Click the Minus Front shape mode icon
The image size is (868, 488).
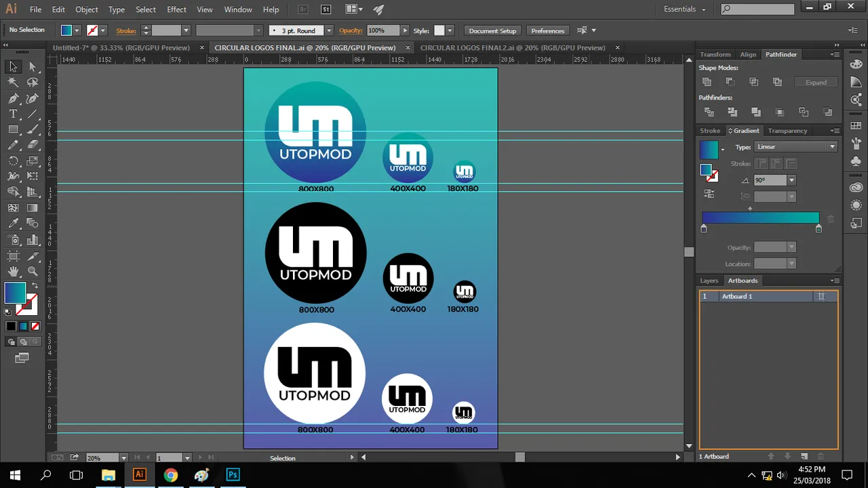tap(730, 82)
